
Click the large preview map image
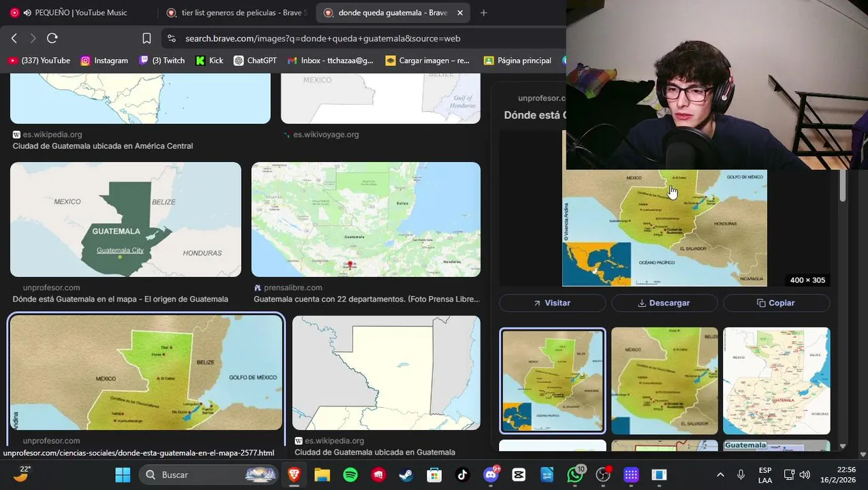[x=664, y=228]
